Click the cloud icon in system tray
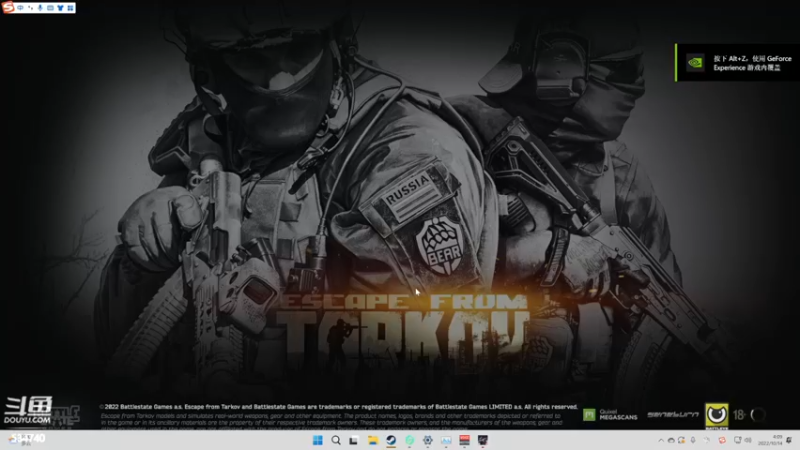The height and width of the screenshot is (450, 800). pyautogui.click(x=671, y=440)
